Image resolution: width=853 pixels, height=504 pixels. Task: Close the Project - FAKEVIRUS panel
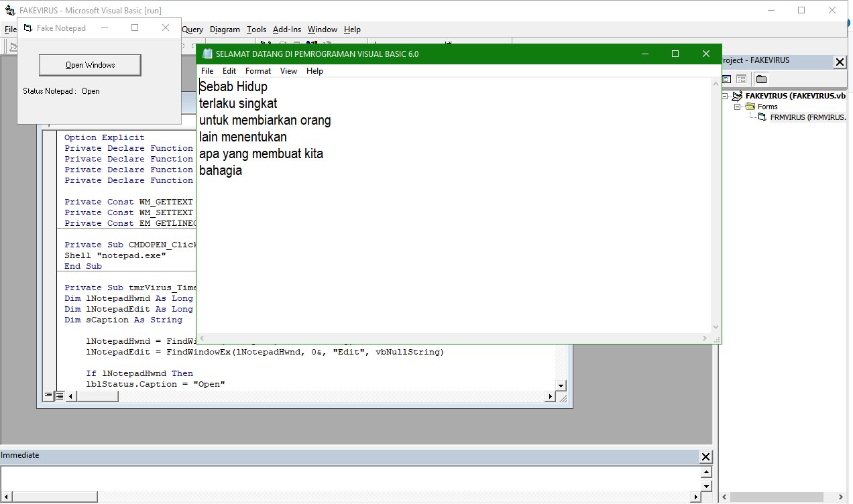click(840, 62)
